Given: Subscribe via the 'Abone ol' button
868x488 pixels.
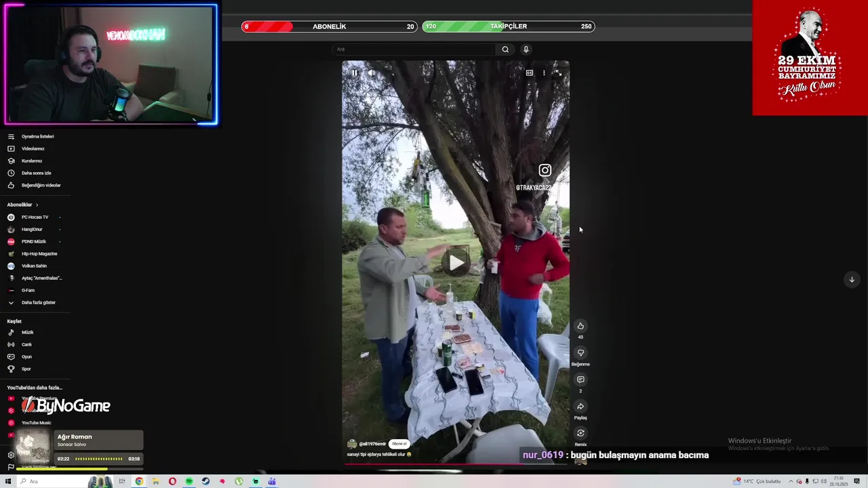Looking at the screenshot, I should point(399,444).
